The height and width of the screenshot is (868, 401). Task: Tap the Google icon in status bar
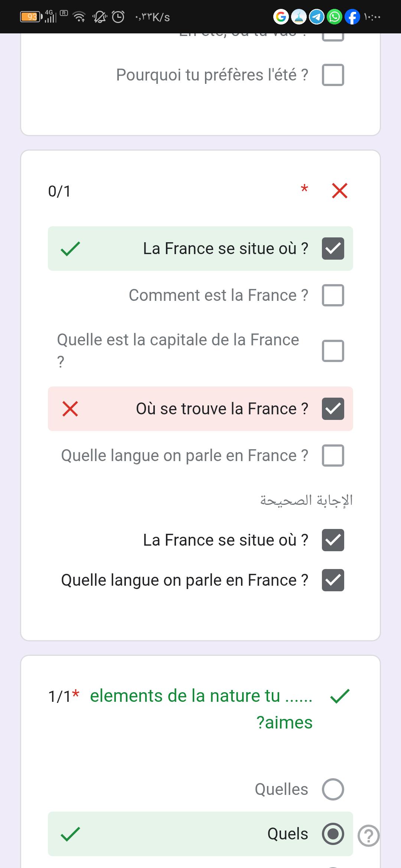pos(281,17)
